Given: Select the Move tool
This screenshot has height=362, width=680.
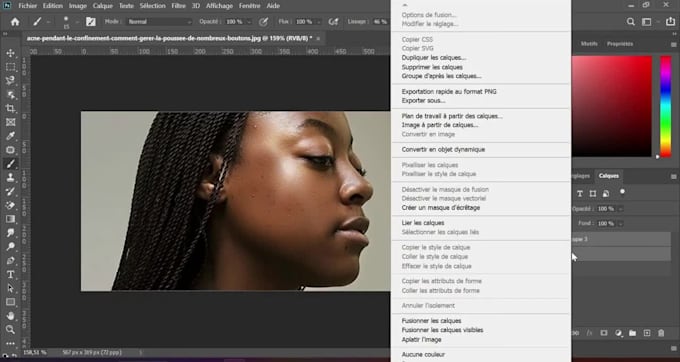Looking at the screenshot, I should (x=10, y=53).
